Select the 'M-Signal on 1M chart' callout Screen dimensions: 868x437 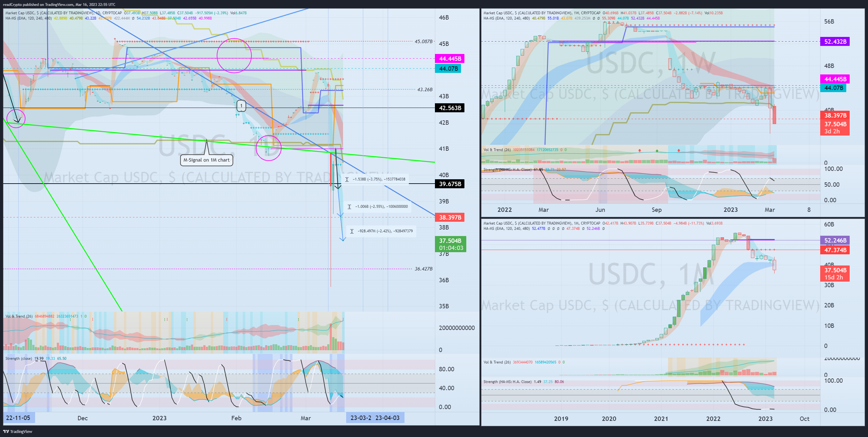(206, 160)
